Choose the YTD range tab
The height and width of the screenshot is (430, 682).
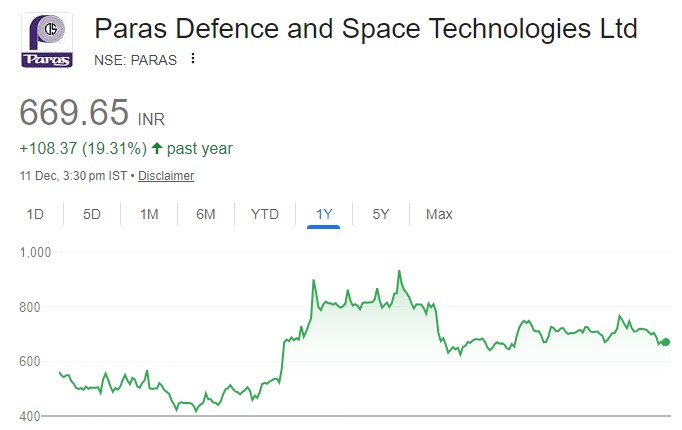click(x=265, y=214)
